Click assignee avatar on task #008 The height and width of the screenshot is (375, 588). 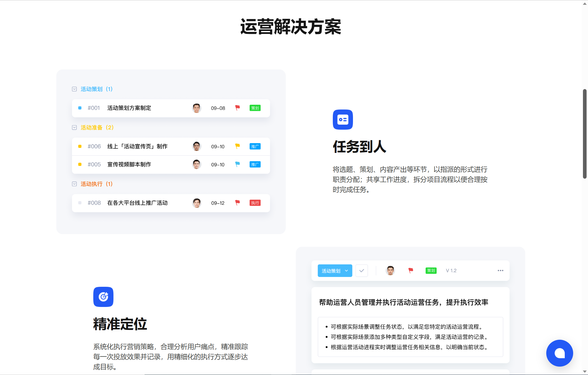click(x=197, y=203)
